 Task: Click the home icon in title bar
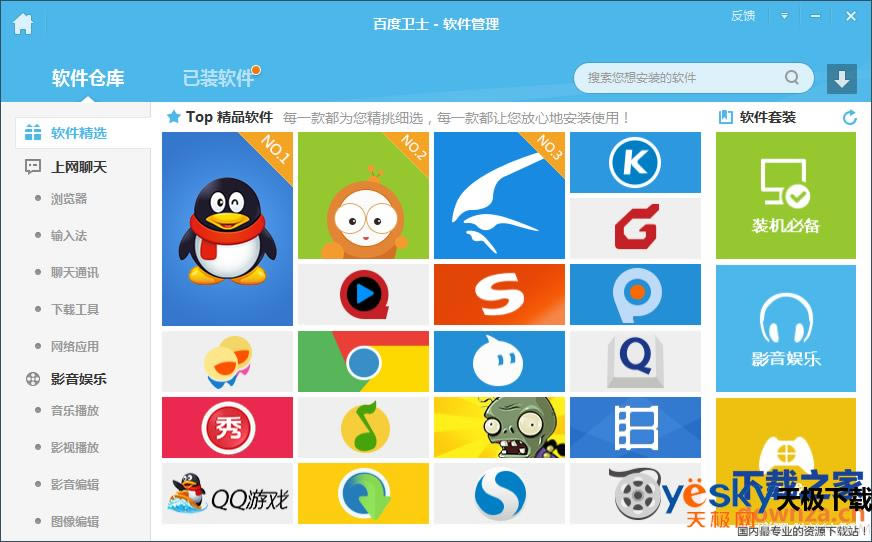[23, 24]
